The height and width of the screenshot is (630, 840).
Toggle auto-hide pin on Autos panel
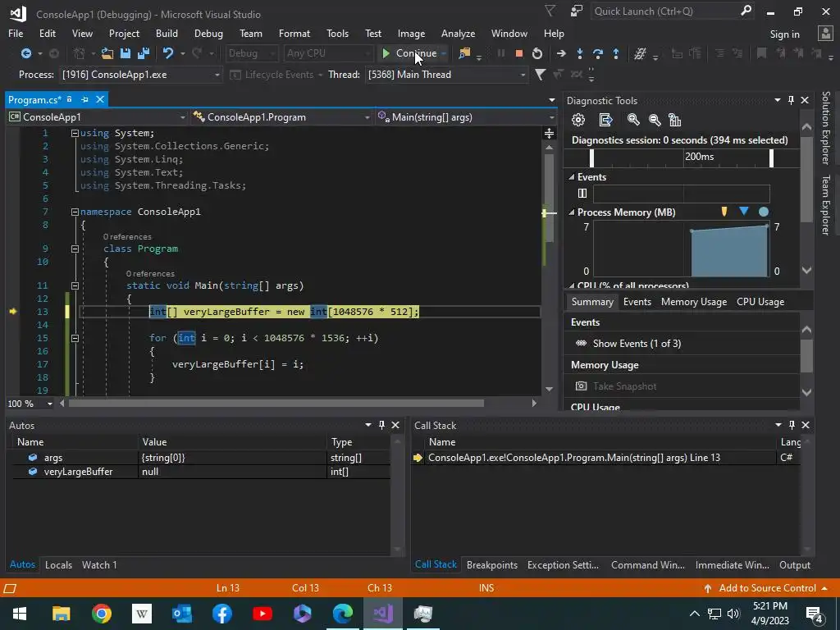tap(381, 425)
